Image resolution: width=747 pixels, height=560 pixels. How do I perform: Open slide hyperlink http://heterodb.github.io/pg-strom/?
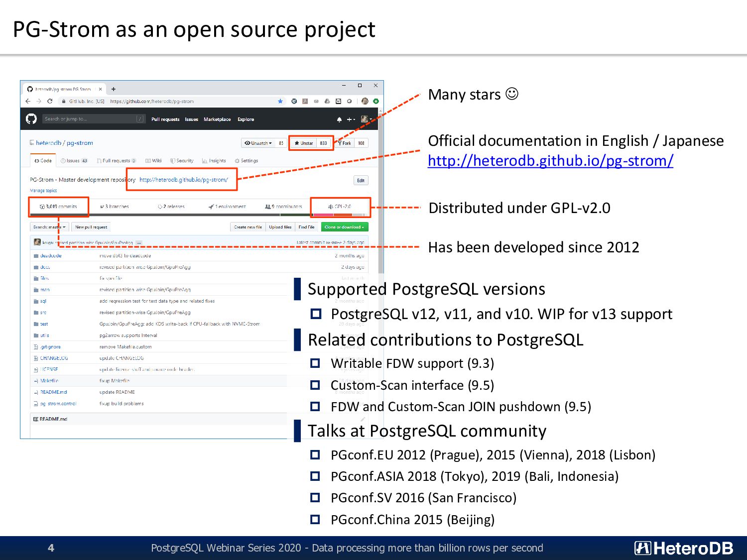(x=551, y=161)
